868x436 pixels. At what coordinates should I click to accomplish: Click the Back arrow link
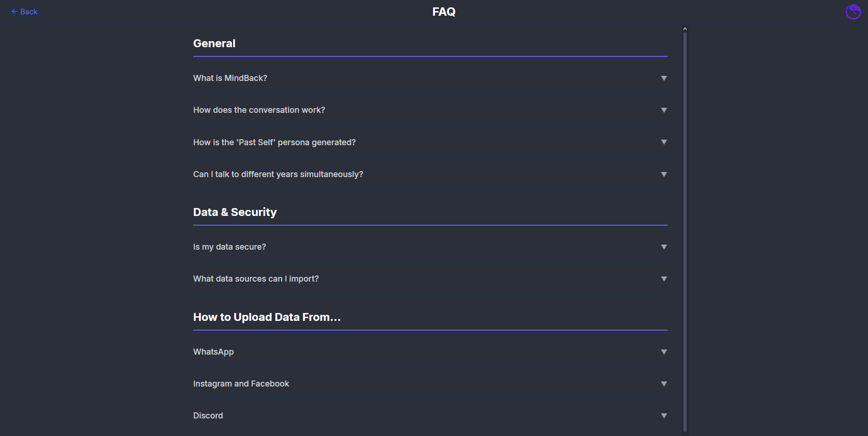tap(24, 12)
